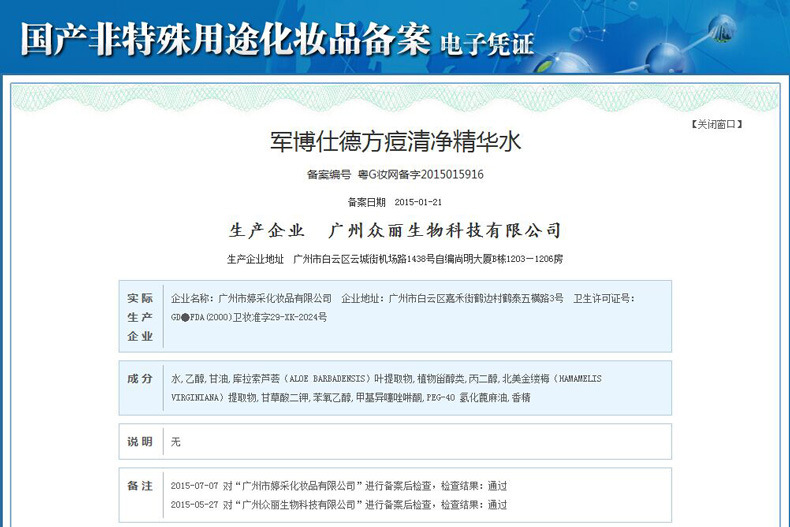Click the 说明 section label
This screenshot has height=527, width=790.
pos(140,442)
